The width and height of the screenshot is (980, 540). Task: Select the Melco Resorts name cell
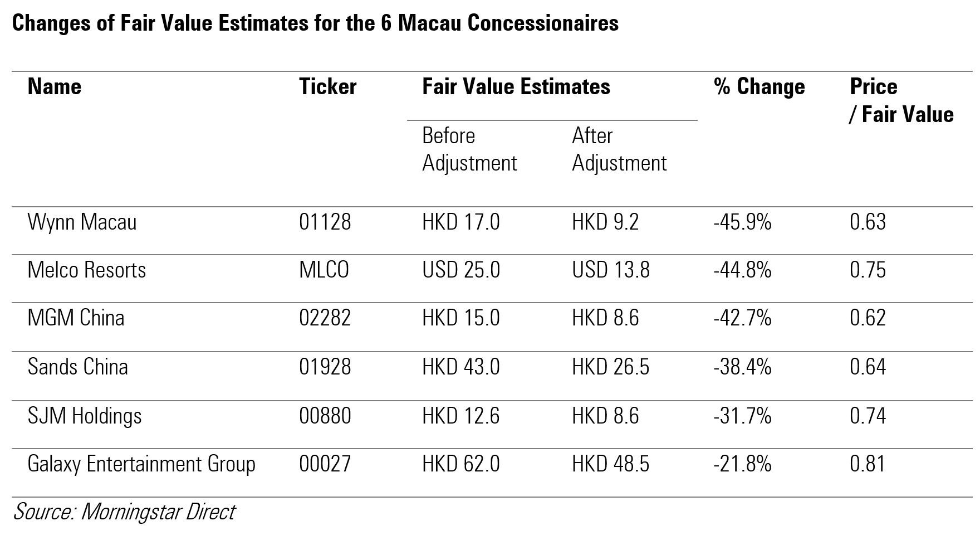click(87, 270)
